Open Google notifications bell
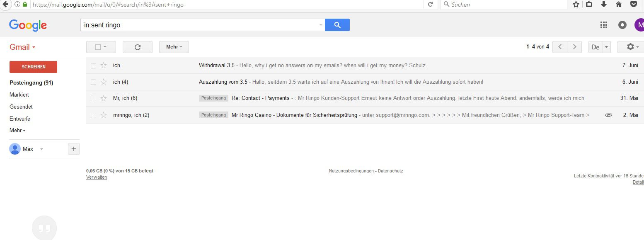This screenshot has height=240, width=644. coord(622,25)
